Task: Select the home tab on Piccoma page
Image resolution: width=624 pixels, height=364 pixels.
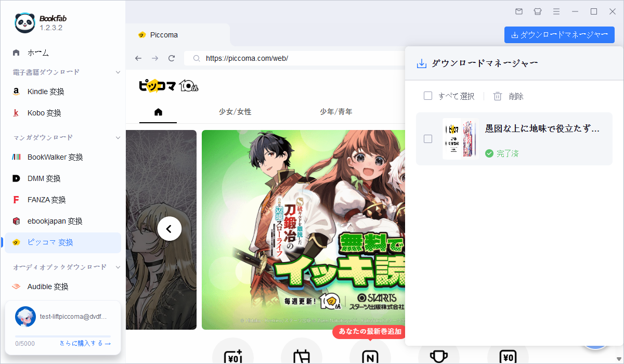Action: pos(158,112)
